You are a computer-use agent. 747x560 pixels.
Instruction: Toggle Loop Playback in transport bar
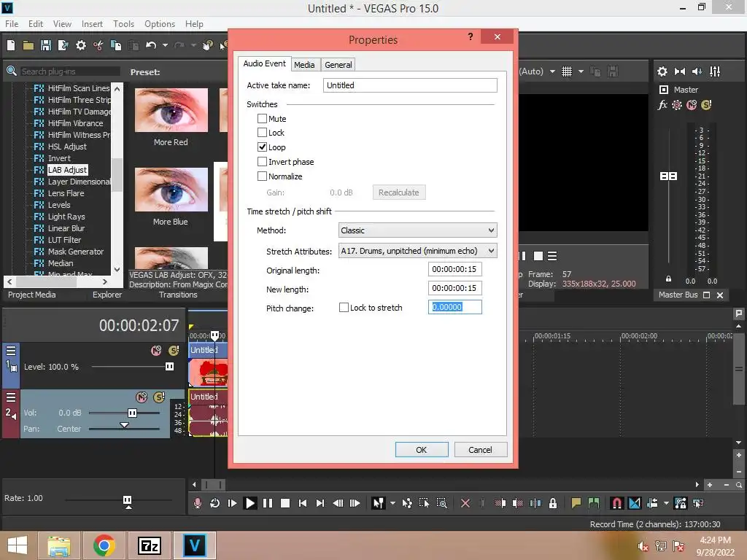coord(214,503)
